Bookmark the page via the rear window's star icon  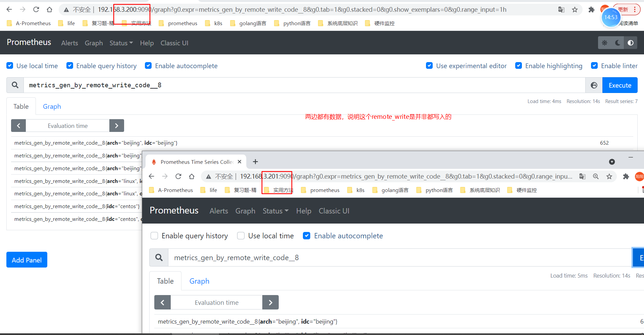click(x=575, y=10)
